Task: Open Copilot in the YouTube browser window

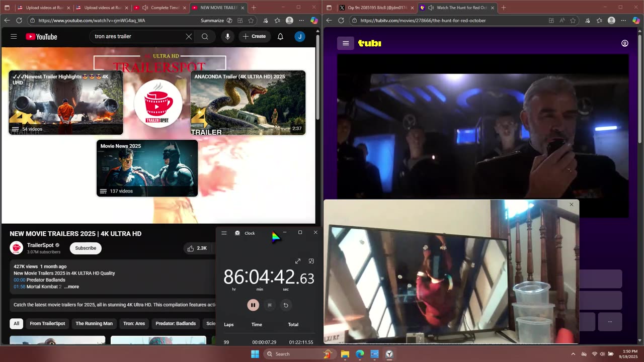Action: pyautogui.click(x=314, y=21)
